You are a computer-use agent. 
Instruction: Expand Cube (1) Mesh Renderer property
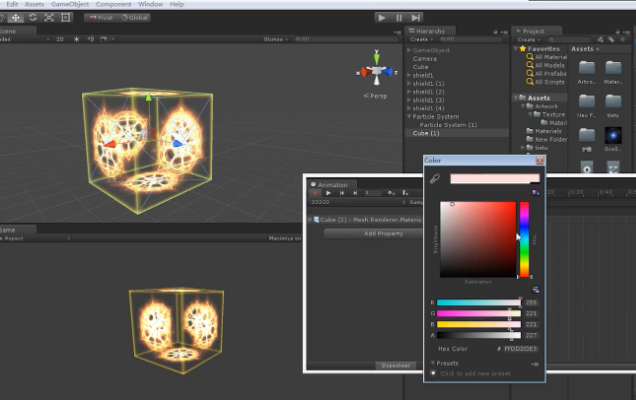pyautogui.click(x=310, y=219)
